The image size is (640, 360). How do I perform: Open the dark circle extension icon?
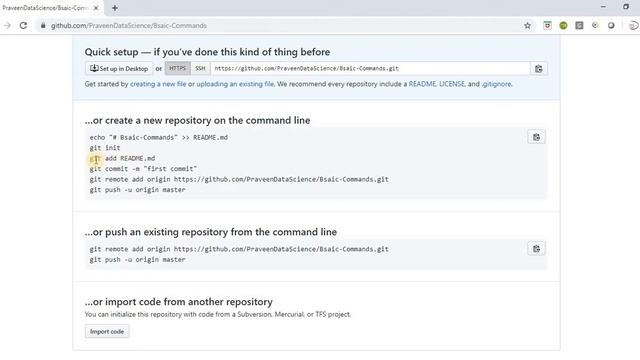(x=611, y=25)
